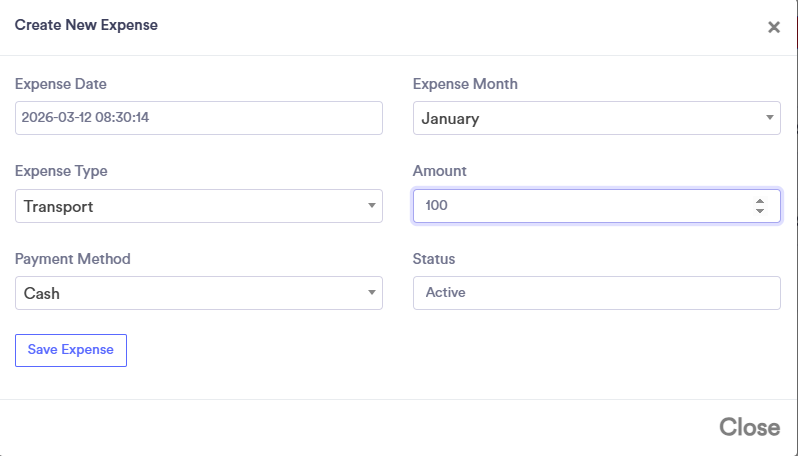The image size is (798, 456).
Task: Select the Status field showing Active
Action: [x=596, y=293]
